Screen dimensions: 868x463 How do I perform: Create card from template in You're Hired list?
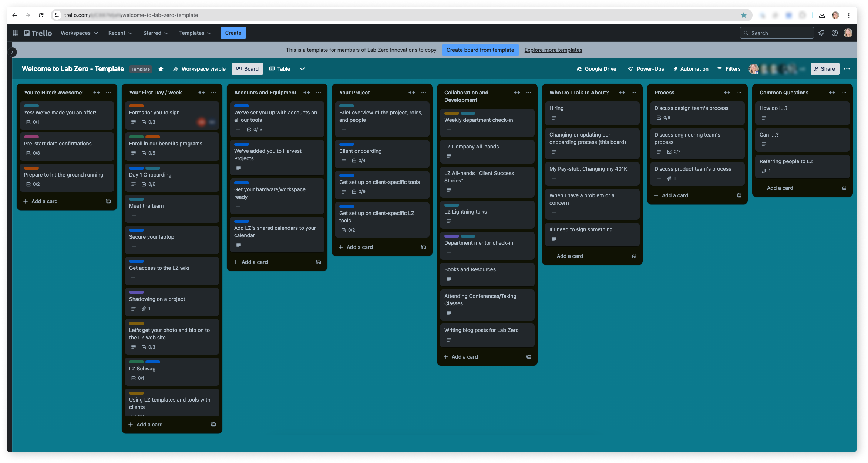pos(108,201)
